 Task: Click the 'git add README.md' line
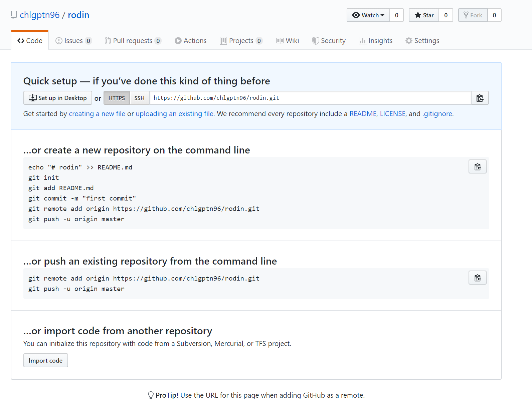tap(61, 188)
